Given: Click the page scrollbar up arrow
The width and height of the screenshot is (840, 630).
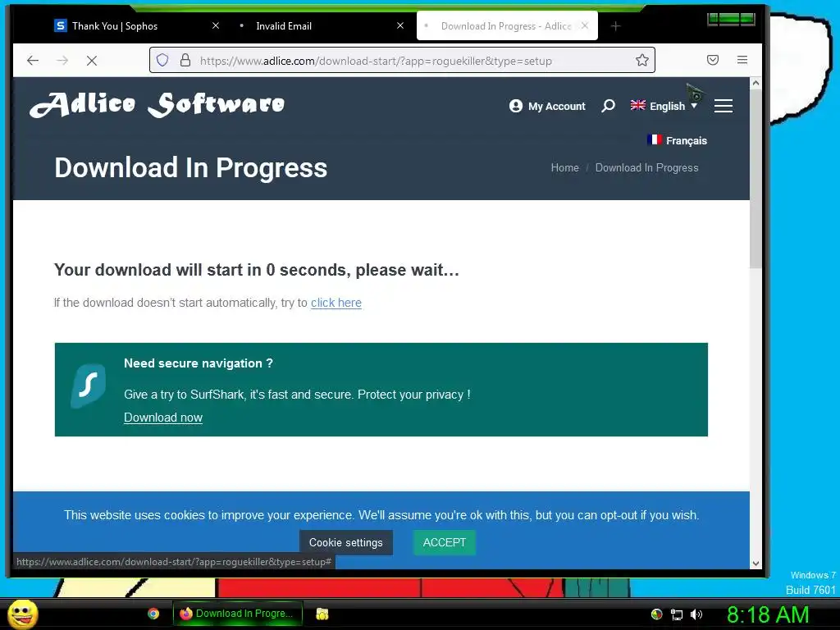Looking at the screenshot, I should click(x=756, y=83).
